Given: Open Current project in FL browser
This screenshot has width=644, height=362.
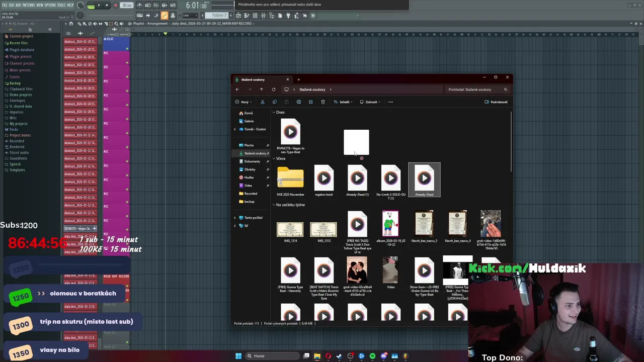Looking at the screenshot, I should 21,36.
